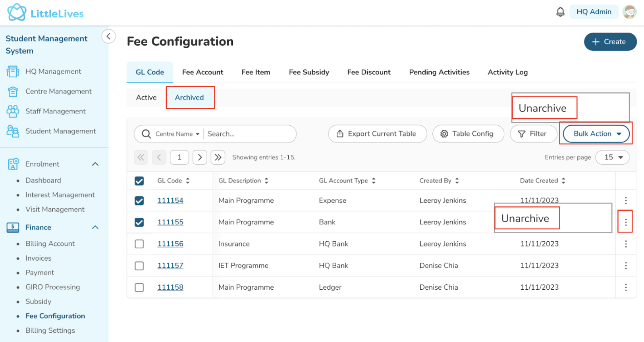Switch to the Active sub-tab

point(146,98)
